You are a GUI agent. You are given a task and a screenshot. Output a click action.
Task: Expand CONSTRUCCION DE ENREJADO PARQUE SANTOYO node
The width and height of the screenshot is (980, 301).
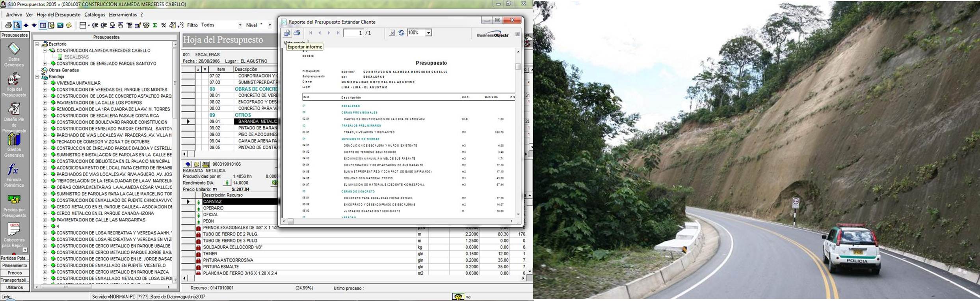coord(45,64)
